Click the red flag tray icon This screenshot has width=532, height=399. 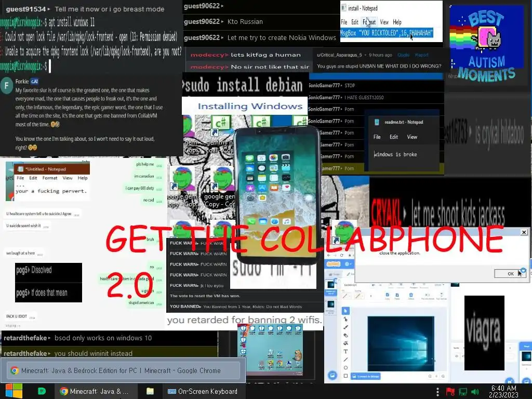(450, 392)
